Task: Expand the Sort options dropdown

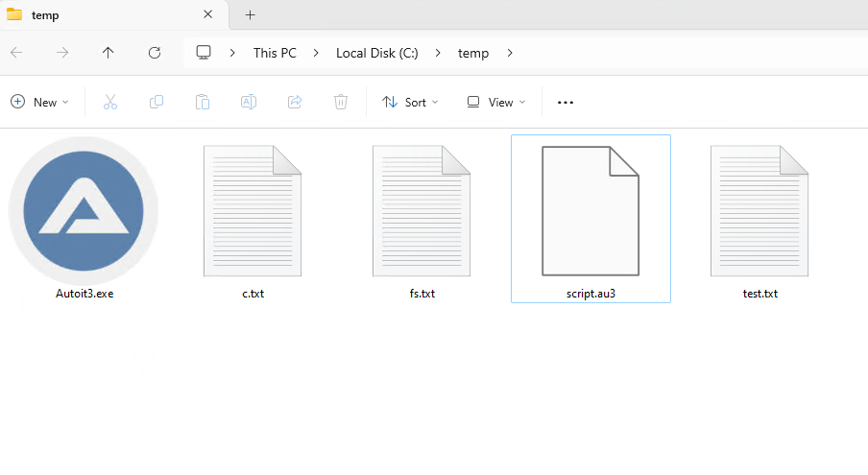Action: pyautogui.click(x=410, y=102)
